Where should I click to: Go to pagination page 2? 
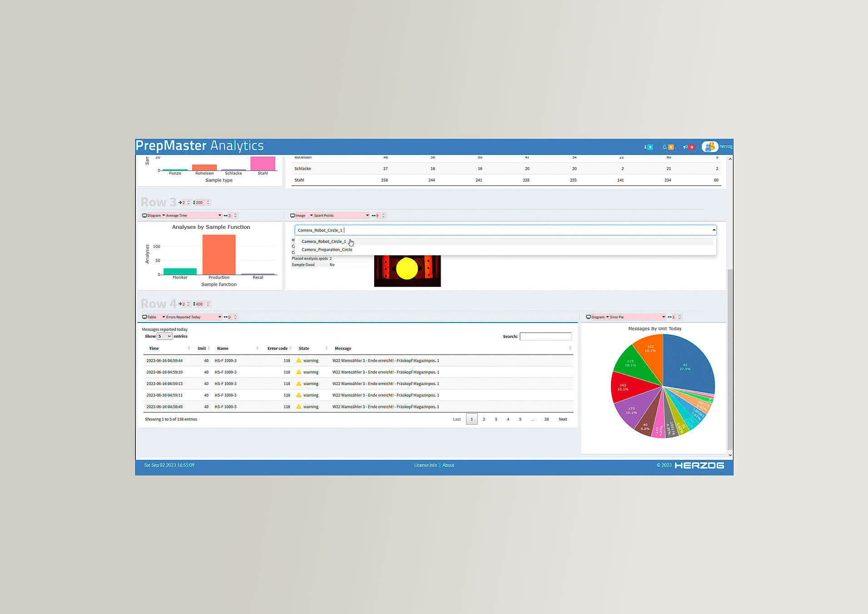coord(484,419)
